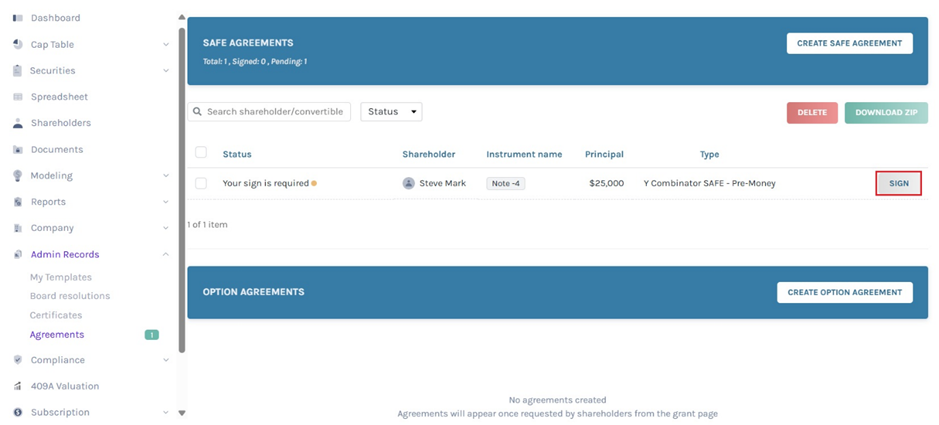Open Board resolutions under Admin Records
Viewport: 939px width, 425px height.
coord(70,296)
